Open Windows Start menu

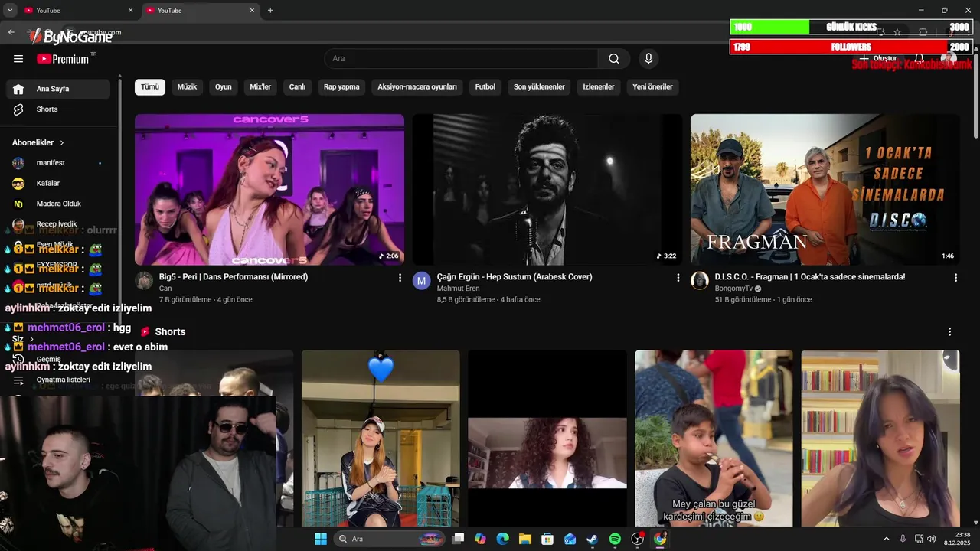tap(321, 539)
